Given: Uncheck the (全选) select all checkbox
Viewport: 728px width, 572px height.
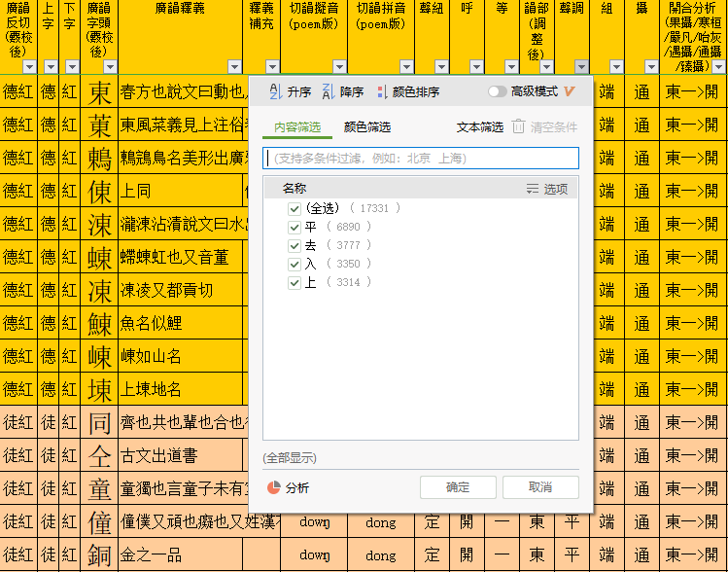Looking at the screenshot, I should pos(294,208).
